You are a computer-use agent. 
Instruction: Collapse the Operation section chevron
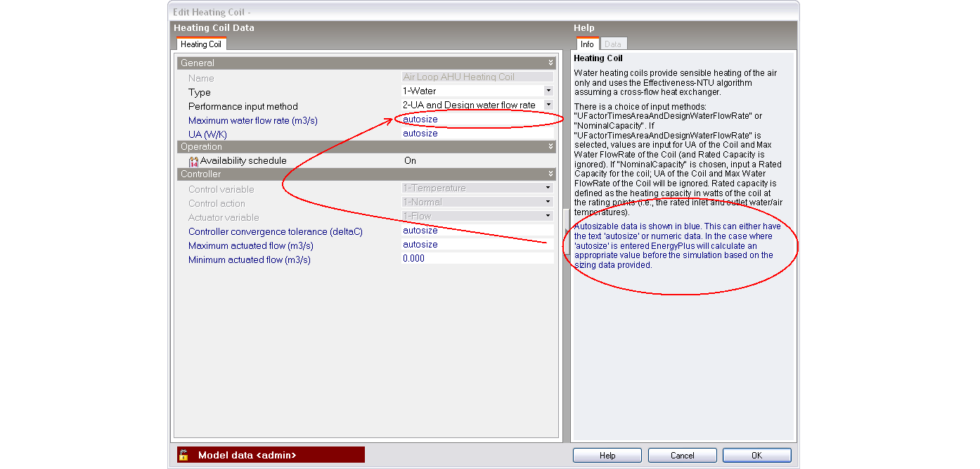point(551,147)
